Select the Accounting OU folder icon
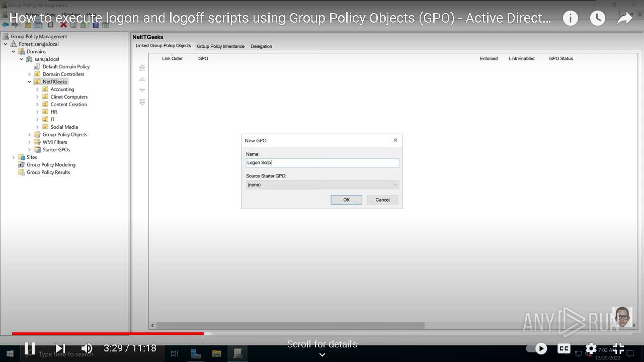Viewport: 644px width, 362px height. coord(45,89)
